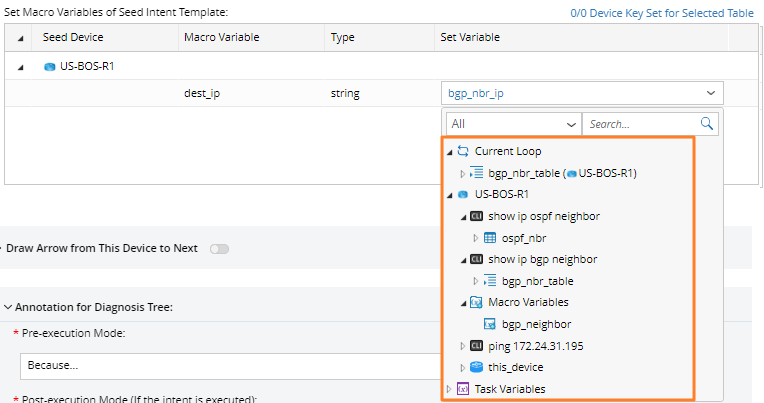Click the Task Variables icon

pos(462,389)
